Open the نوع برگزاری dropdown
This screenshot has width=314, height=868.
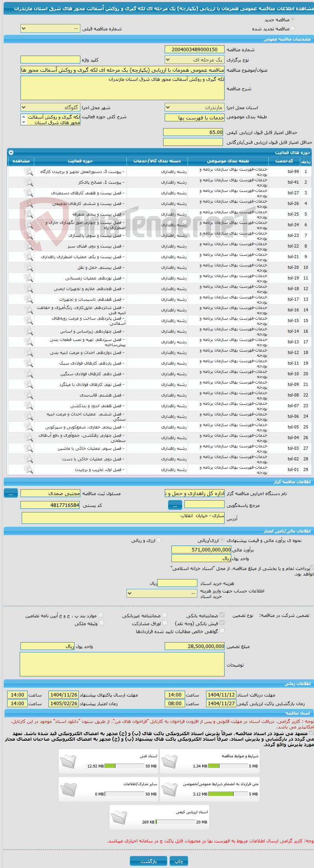195,60
